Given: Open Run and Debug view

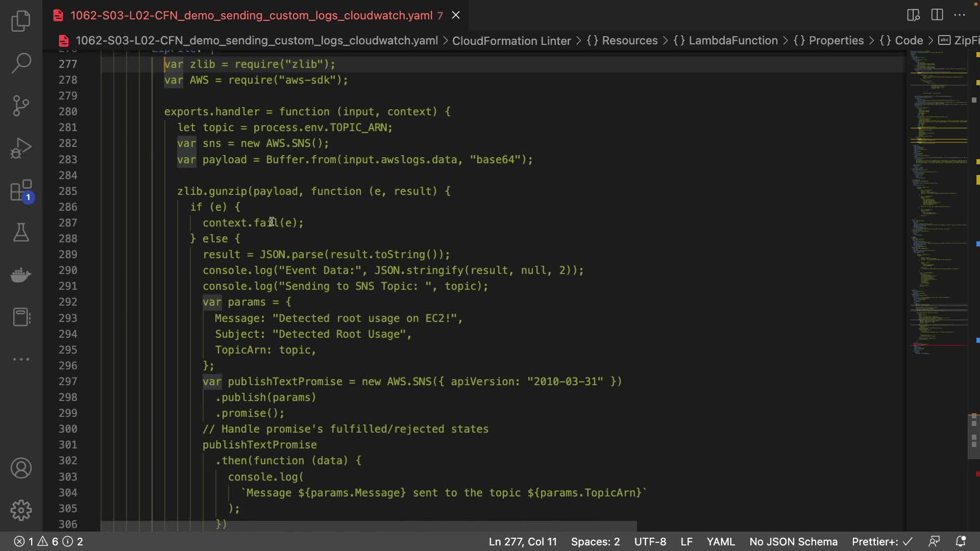Looking at the screenshot, I should (21, 148).
